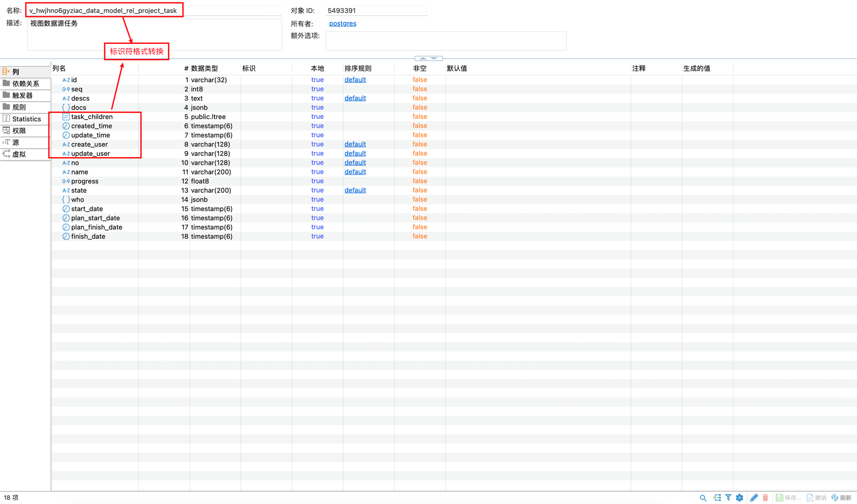Click the 0-9 type icon beside progress
This screenshot has width=857, height=504.
coord(66,181)
